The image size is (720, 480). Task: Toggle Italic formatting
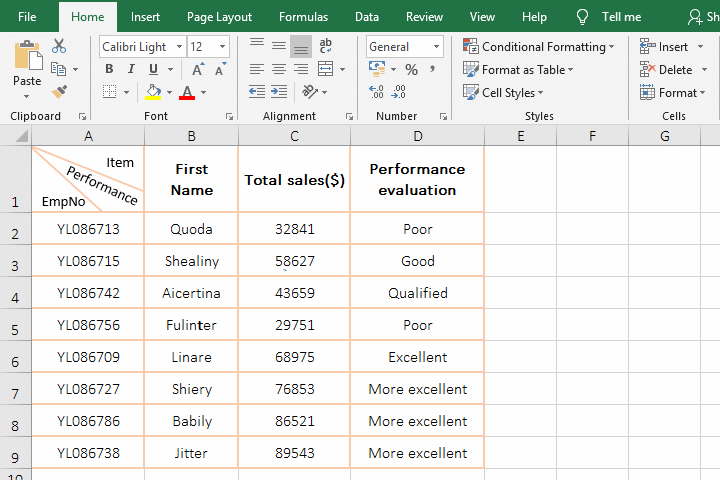[131, 69]
